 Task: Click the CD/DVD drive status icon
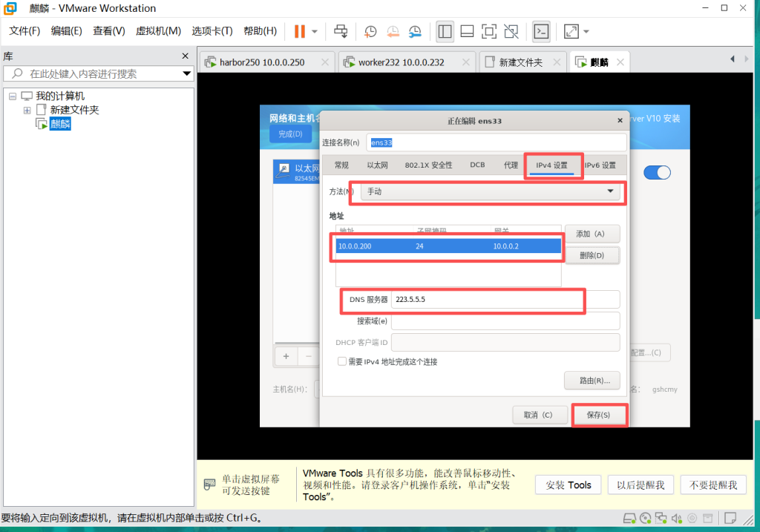click(x=645, y=518)
